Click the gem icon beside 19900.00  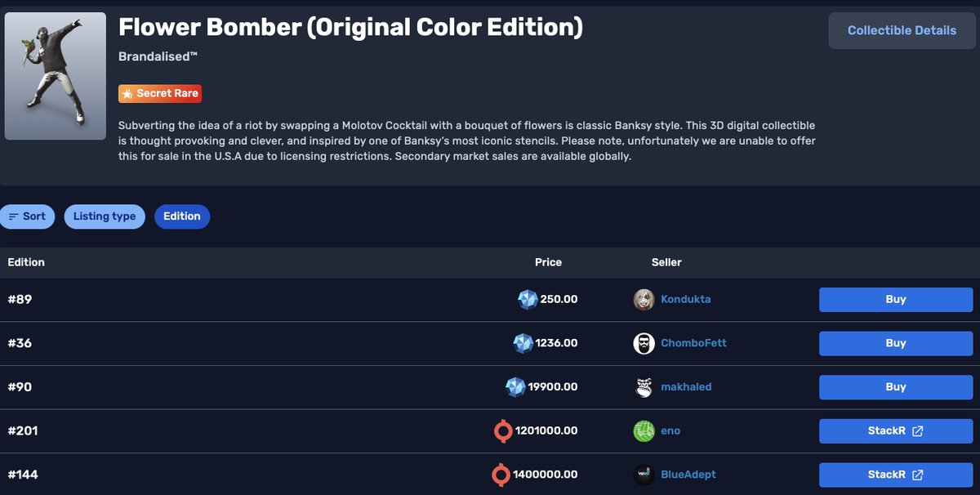(x=515, y=387)
